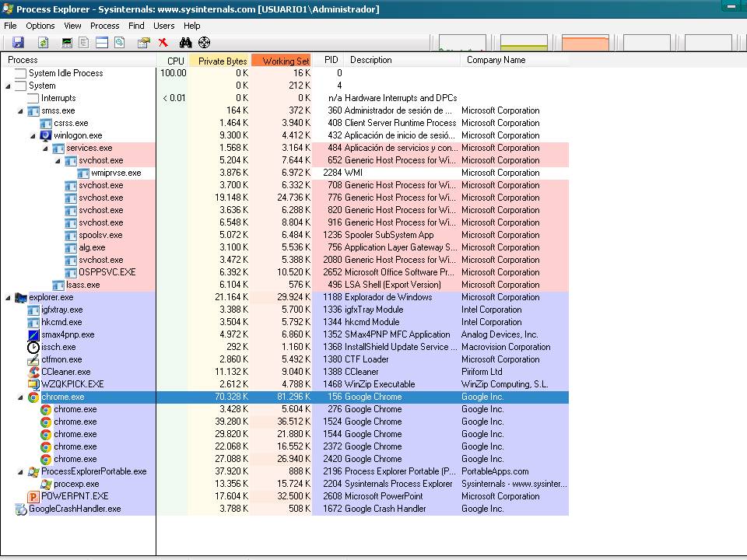Collapse the services.exe tree node
The width and height of the screenshot is (747, 560).
[x=45, y=148]
